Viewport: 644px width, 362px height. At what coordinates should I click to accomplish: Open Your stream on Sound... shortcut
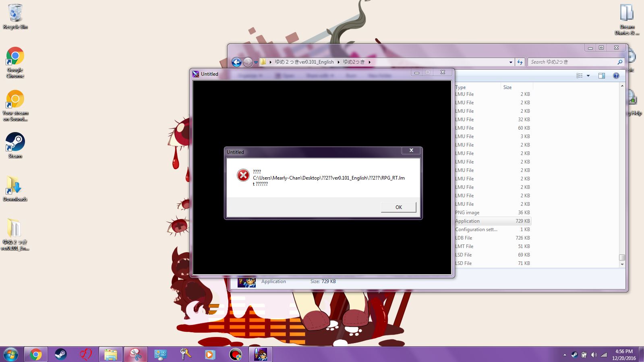(15, 105)
